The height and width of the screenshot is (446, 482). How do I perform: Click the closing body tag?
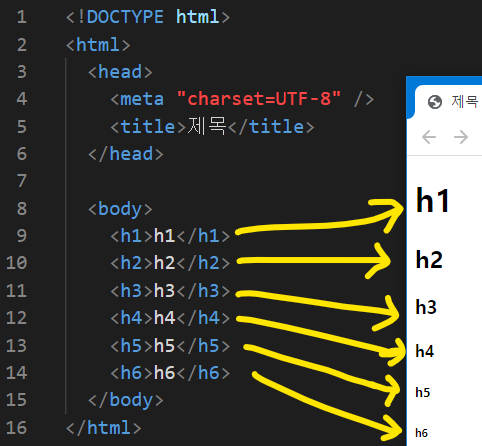pos(126,400)
